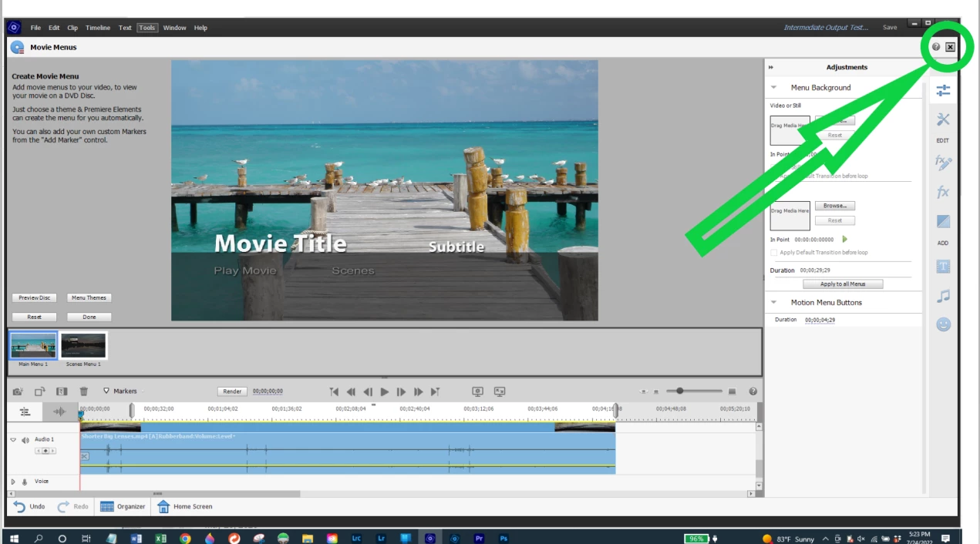
Task: Click the Preview Disc button
Action: [x=35, y=298]
